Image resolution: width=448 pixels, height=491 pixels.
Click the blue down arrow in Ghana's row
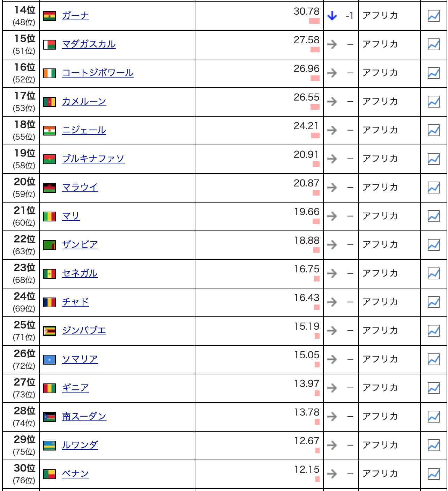[332, 16]
